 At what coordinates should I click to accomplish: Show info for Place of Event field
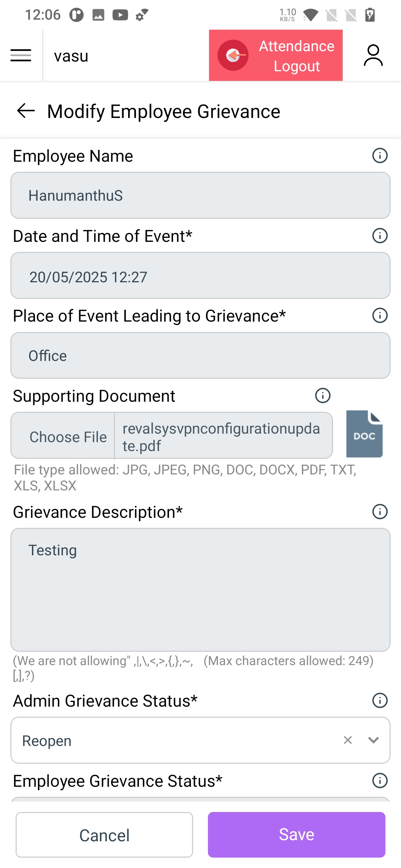click(x=379, y=316)
